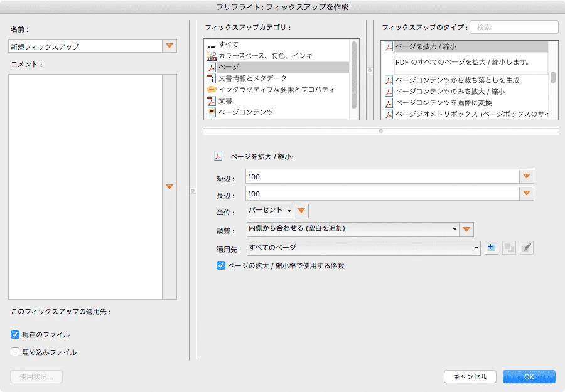Open the 単位 パーセント dropdown

[270, 211]
